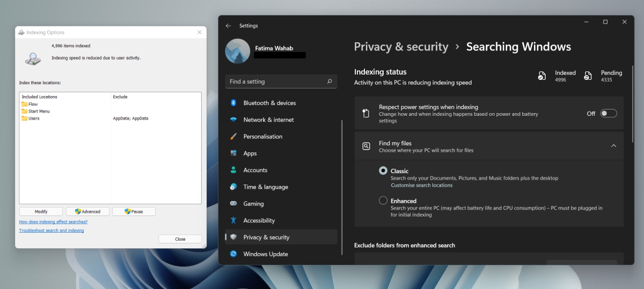This screenshot has height=289, width=644.
Task: Click the Network & internet wifi icon
Action: tap(233, 120)
